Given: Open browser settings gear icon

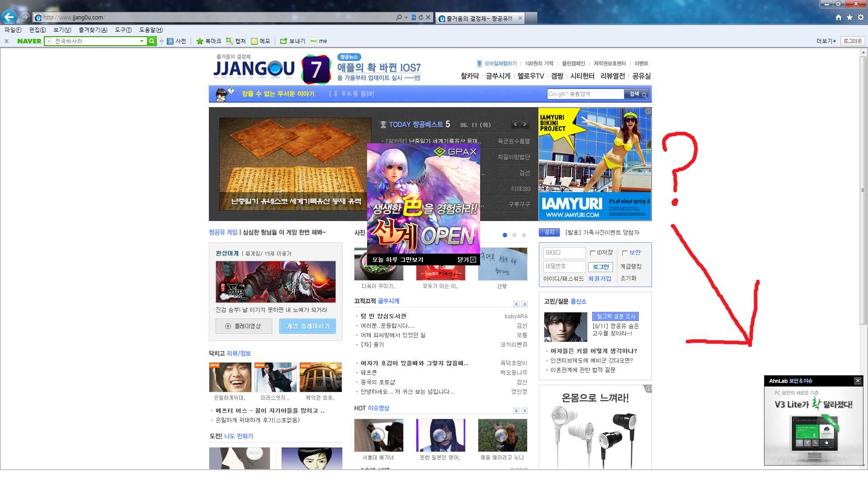Looking at the screenshot, I should 861,17.
